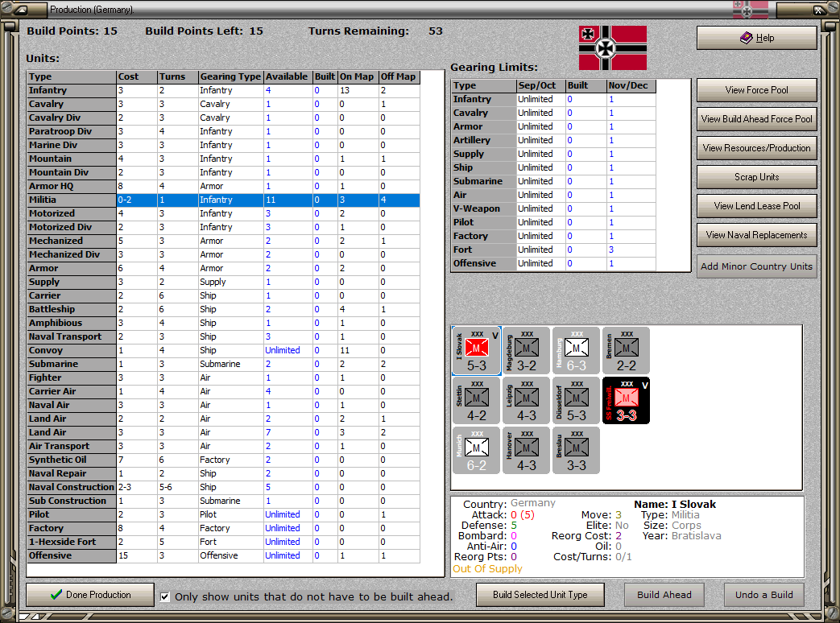The width and height of the screenshot is (840, 623).
Task: Select the Magdeburg 3-2 militia counter
Action: 526,351
